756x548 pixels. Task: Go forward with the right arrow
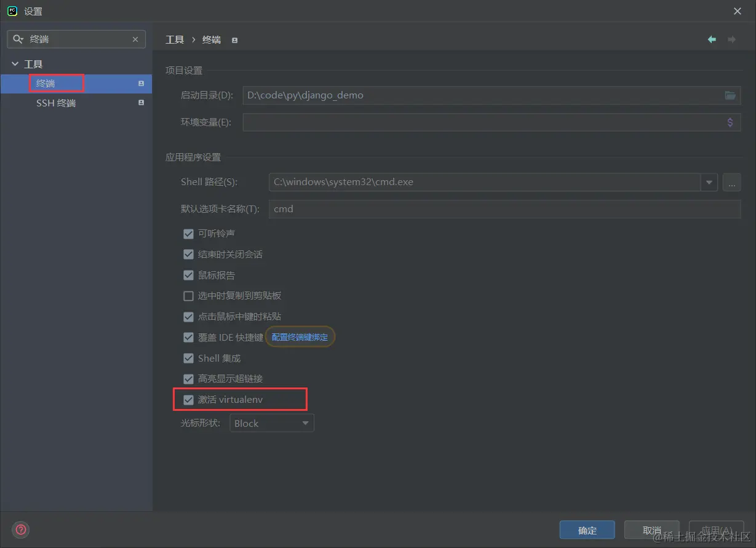tap(731, 39)
